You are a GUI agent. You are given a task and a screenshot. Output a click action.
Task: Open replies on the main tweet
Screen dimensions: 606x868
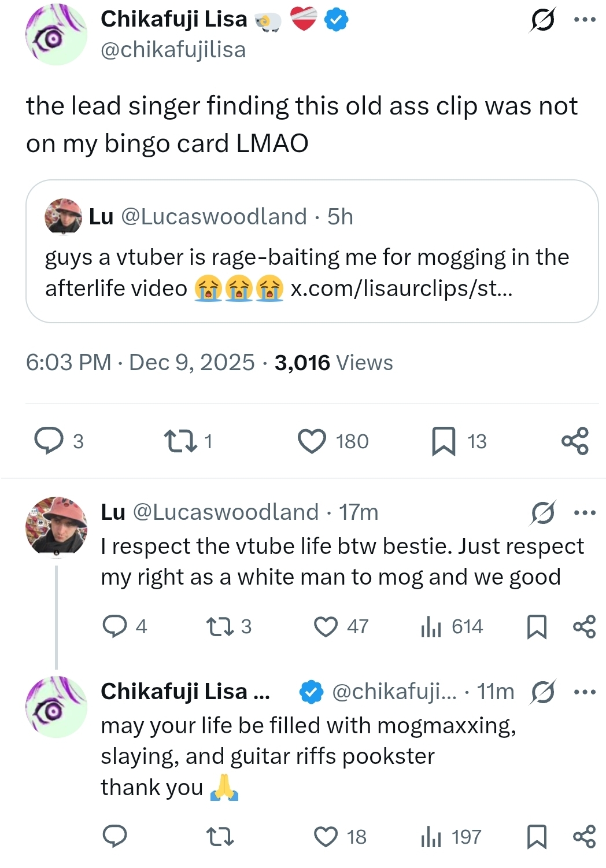pos(49,441)
